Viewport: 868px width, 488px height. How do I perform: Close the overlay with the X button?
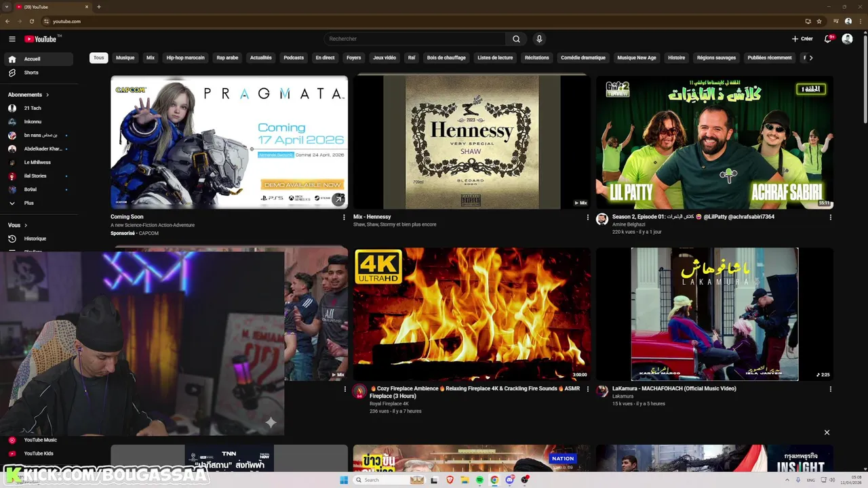point(827,432)
